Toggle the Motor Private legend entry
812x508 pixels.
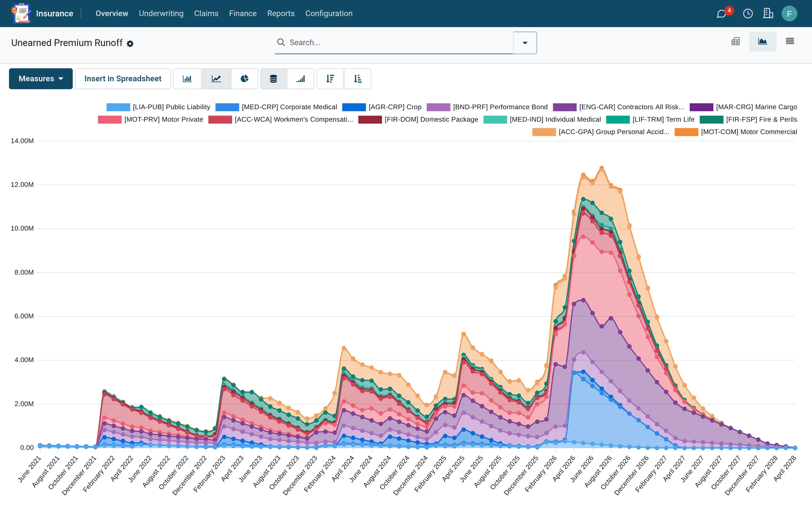click(x=151, y=119)
